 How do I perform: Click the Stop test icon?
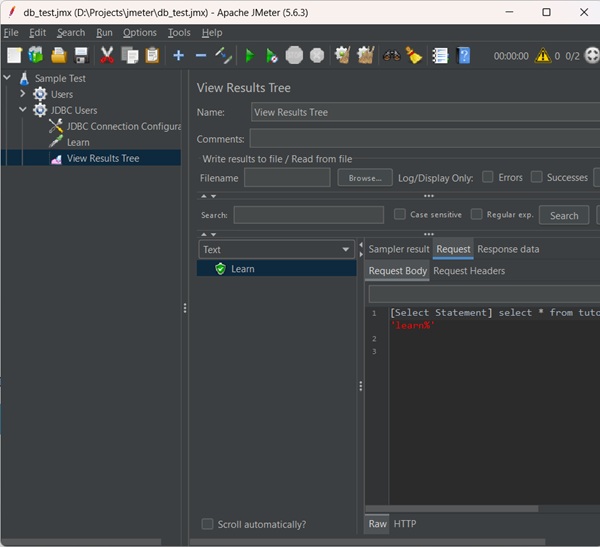pyautogui.click(x=294, y=56)
